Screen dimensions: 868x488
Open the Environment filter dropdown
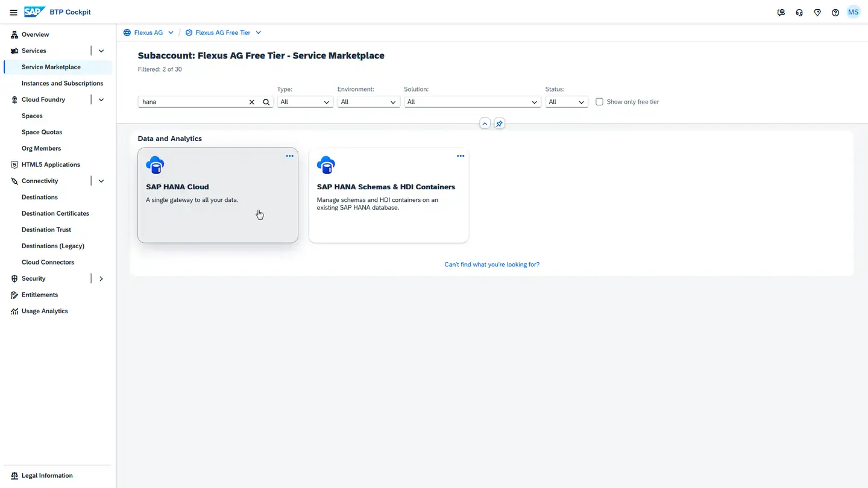click(x=368, y=102)
